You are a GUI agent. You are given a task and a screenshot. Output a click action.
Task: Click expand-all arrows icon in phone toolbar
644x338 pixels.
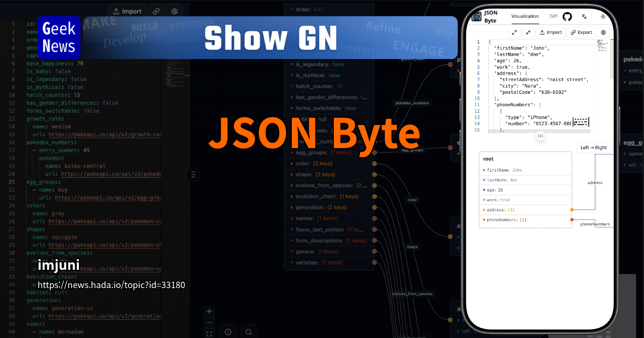514,32
